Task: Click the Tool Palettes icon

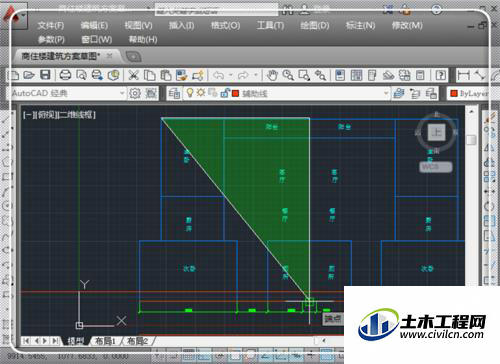Action: [x=372, y=75]
